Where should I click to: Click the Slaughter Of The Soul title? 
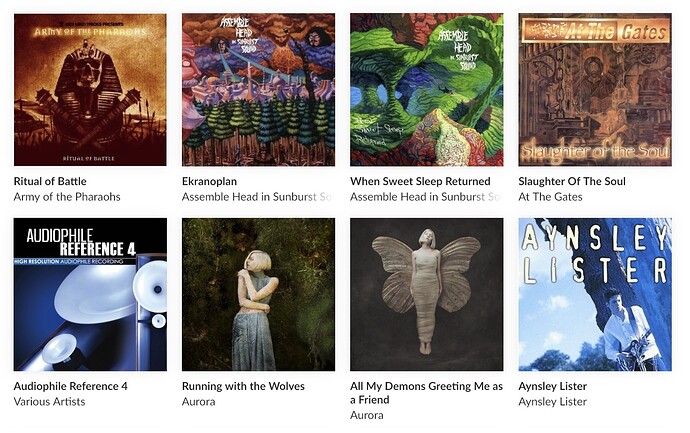(572, 181)
